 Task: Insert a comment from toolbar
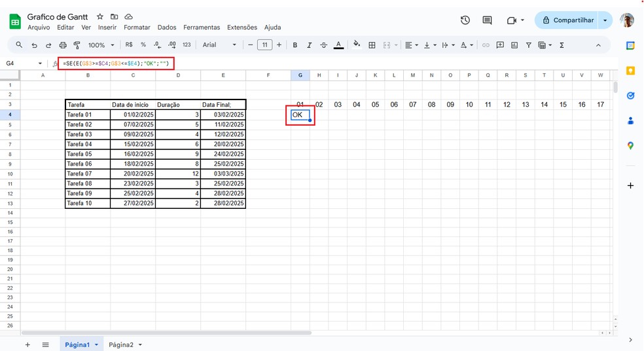pyautogui.click(x=500, y=45)
